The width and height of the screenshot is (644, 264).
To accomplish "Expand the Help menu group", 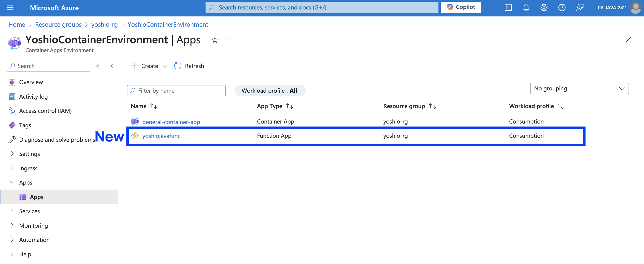I will tap(12, 254).
